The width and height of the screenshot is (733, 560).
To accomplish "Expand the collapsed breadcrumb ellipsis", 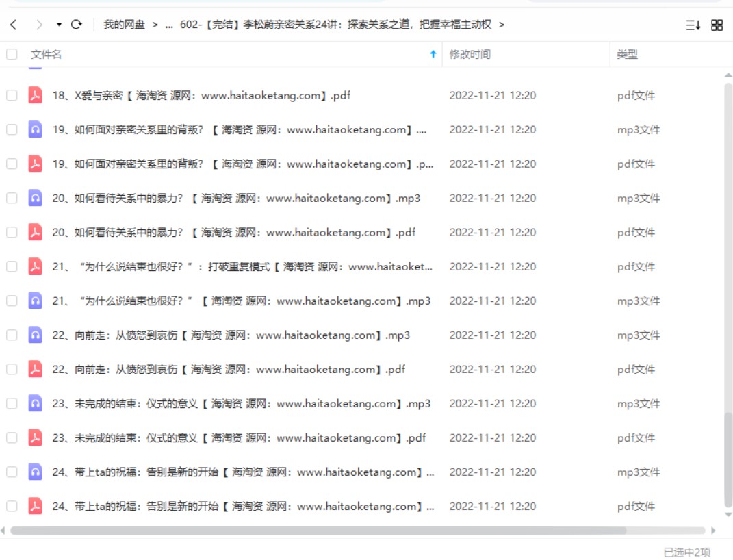I will tap(169, 25).
